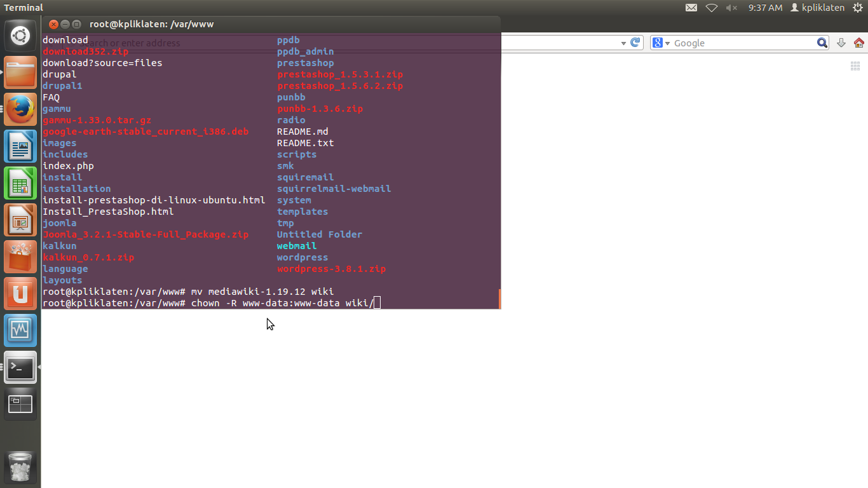This screenshot has height=488, width=868.
Task: Click 'README.txt' file name
Action: pos(305,143)
